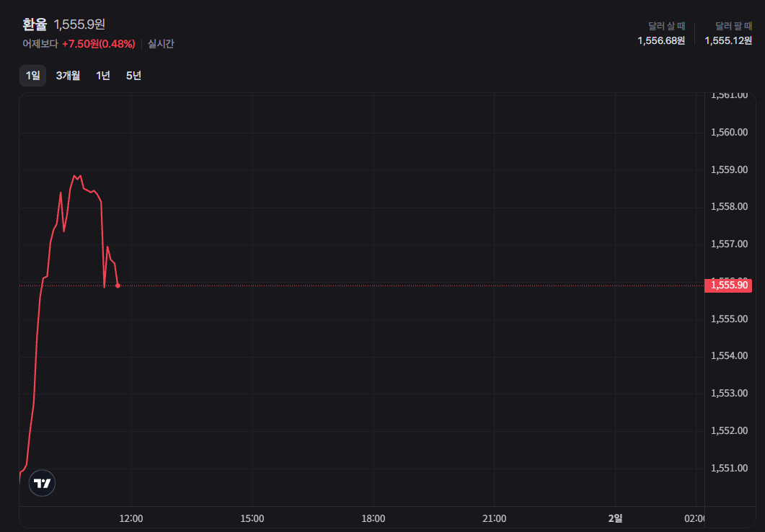Switch to the 5년 chart range
The width and height of the screenshot is (765, 532).
tap(133, 76)
